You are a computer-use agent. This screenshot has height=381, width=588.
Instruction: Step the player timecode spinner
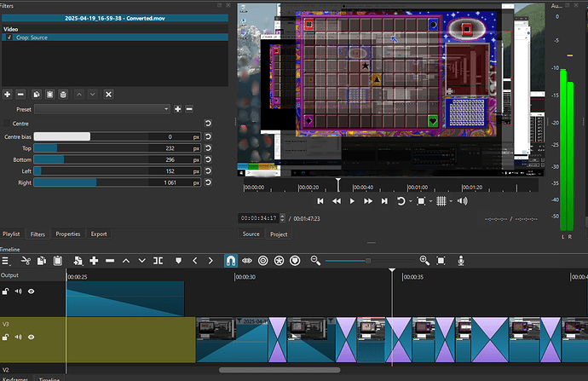[282, 218]
